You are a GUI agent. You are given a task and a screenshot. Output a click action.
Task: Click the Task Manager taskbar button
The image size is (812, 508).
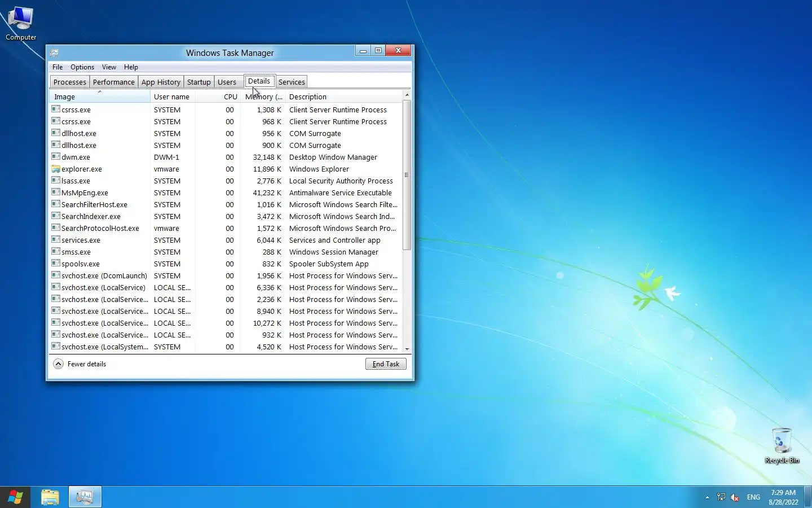pyautogui.click(x=85, y=497)
